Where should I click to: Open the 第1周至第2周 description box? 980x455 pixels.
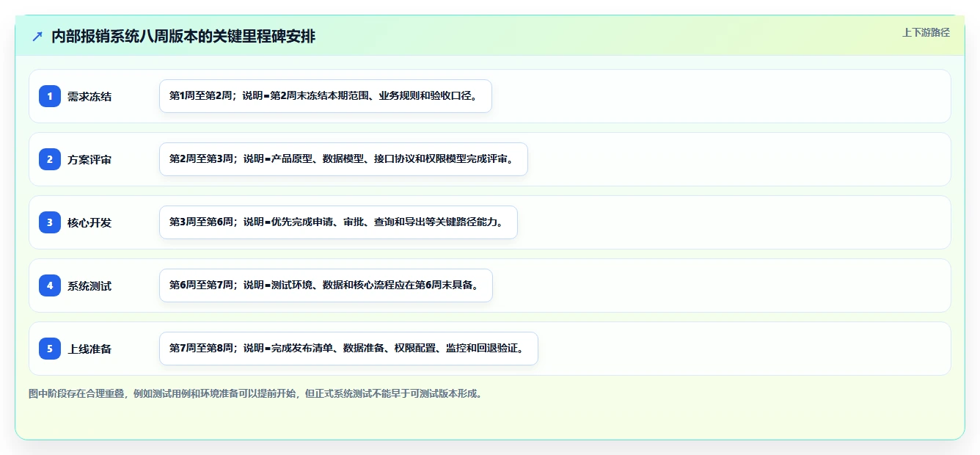pyautogui.click(x=326, y=96)
